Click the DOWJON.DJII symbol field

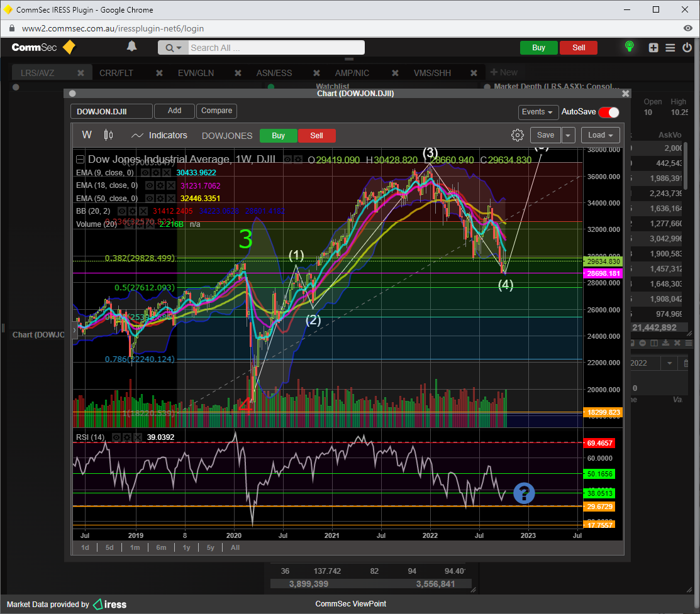point(111,112)
